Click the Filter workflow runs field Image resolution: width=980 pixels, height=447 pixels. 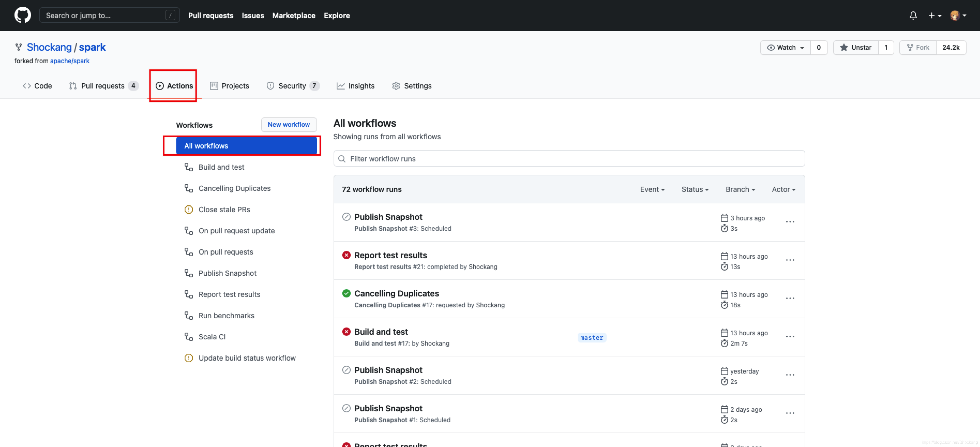point(569,158)
